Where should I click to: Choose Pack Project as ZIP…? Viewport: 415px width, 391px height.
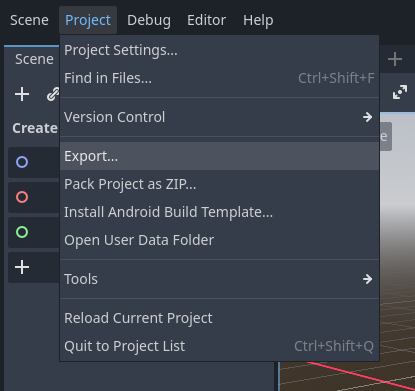coord(219,184)
